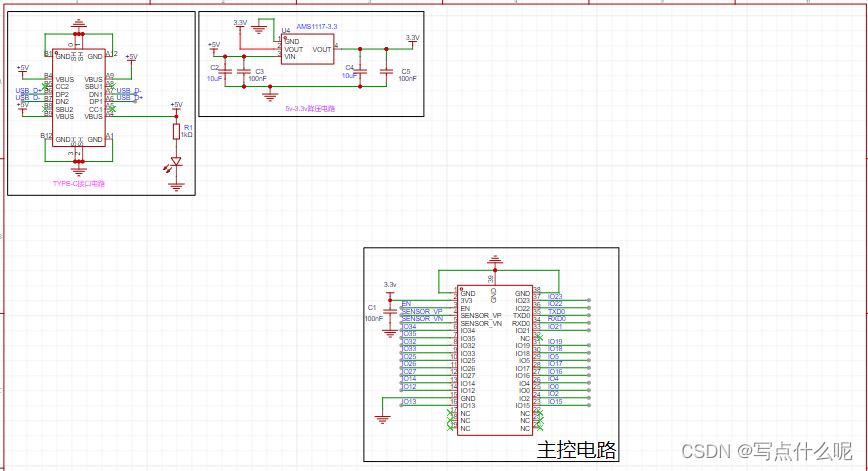Select the SBU2 pin name on the Type-C connector

coord(64,110)
